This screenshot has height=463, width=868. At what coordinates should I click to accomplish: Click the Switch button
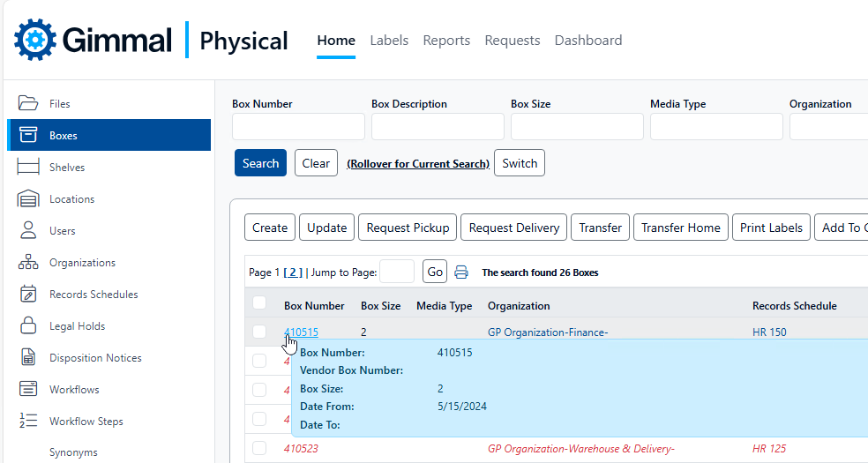pyautogui.click(x=520, y=163)
